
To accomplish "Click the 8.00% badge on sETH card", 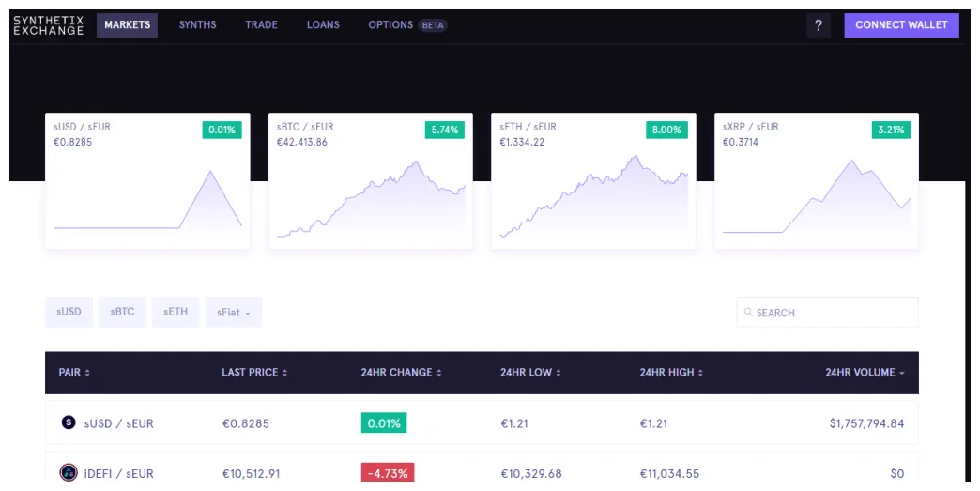I will tap(666, 130).
